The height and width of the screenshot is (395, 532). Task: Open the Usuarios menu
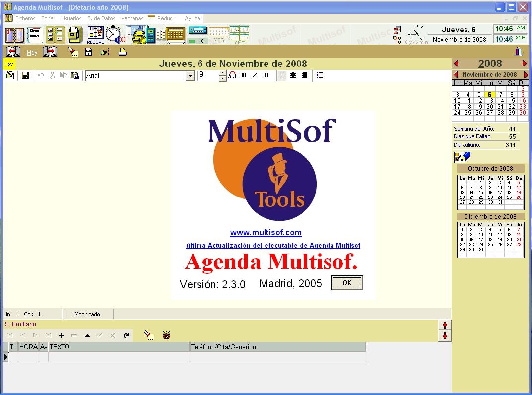tap(71, 18)
